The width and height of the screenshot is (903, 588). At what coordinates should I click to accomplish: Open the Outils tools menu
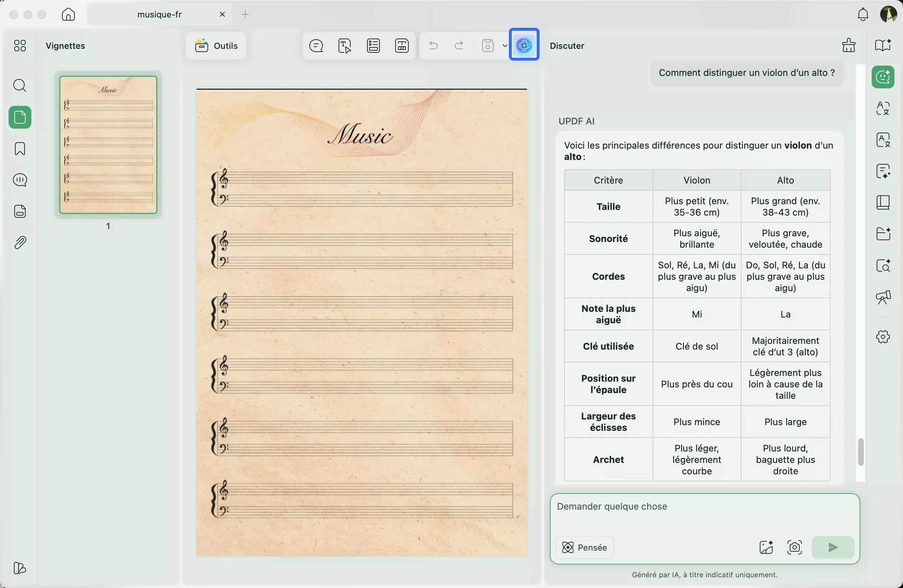pyautogui.click(x=216, y=46)
